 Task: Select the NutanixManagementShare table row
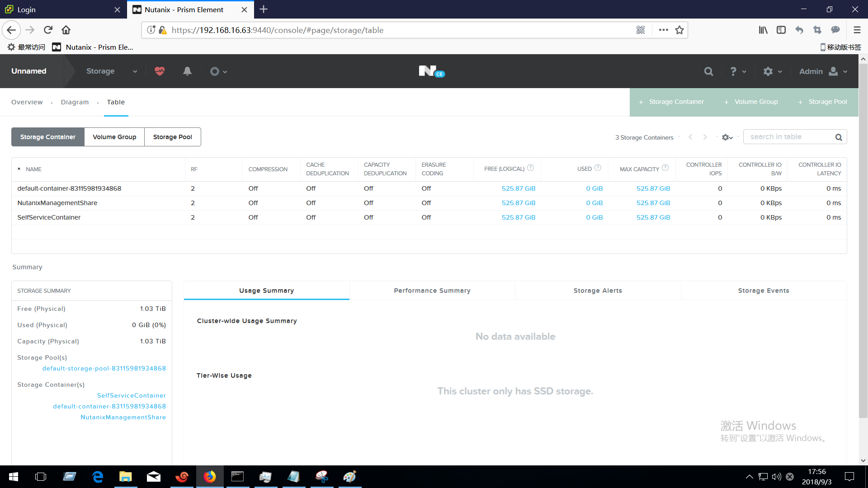tap(429, 203)
